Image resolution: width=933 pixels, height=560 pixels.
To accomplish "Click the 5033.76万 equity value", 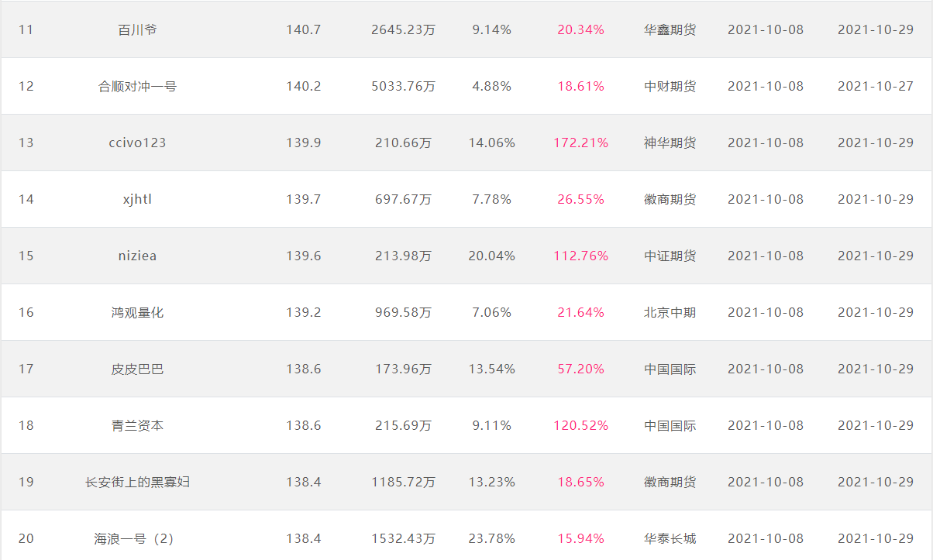I will tap(403, 87).
